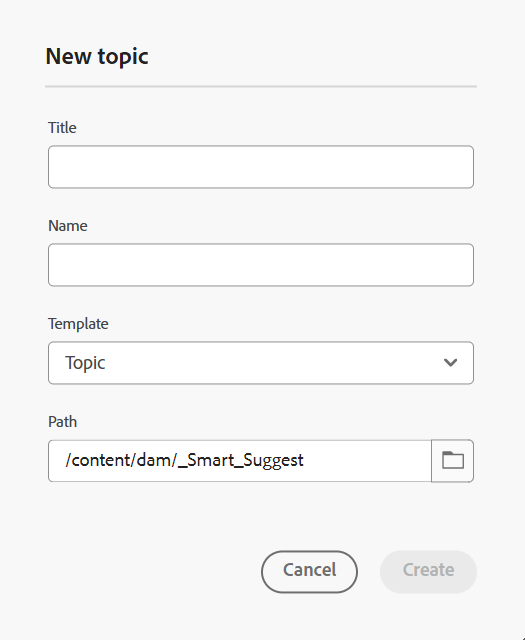Expand the Template dropdown chevron
The image size is (525, 640).
[450, 362]
